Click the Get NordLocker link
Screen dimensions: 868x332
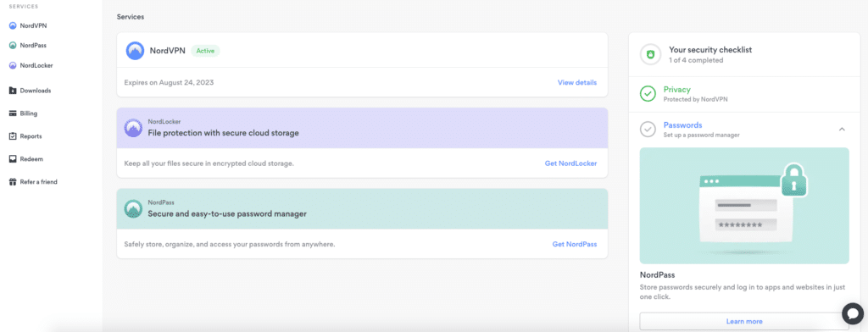(x=570, y=163)
